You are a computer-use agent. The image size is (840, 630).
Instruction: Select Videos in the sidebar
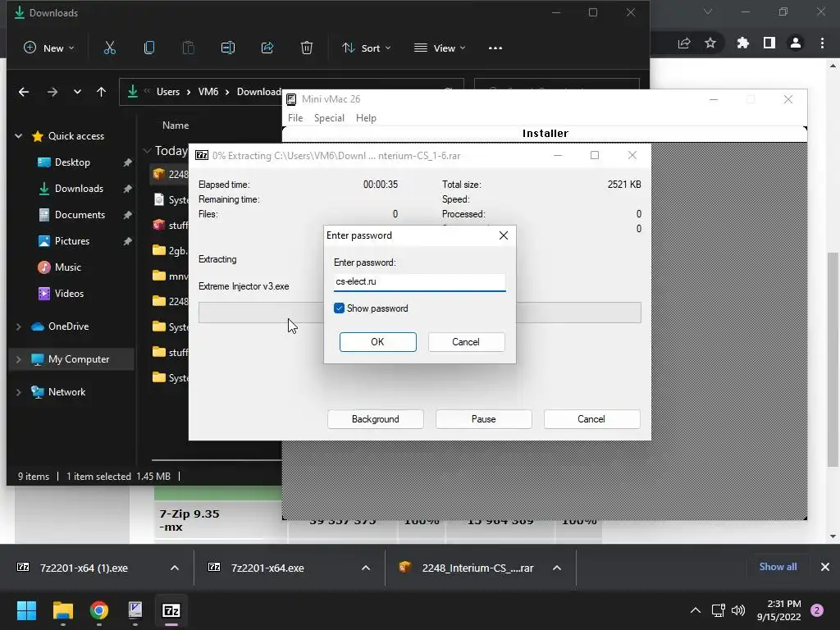(x=69, y=294)
